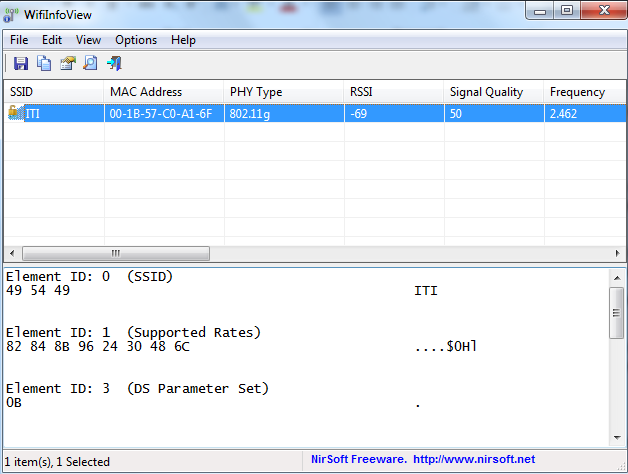Viewport: 628px width, 474px height.
Task: Click the RSSI value -69
Action: pos(358,114)
